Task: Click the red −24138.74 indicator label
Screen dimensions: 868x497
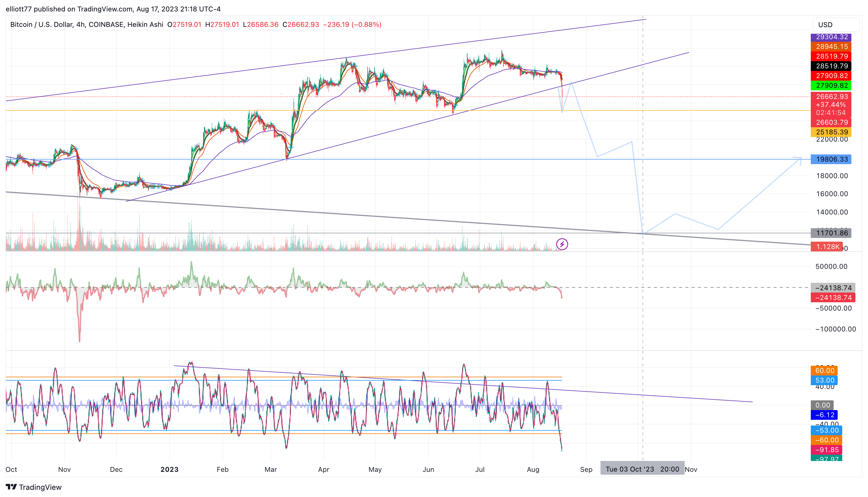Action: click(x=833, y=298)
